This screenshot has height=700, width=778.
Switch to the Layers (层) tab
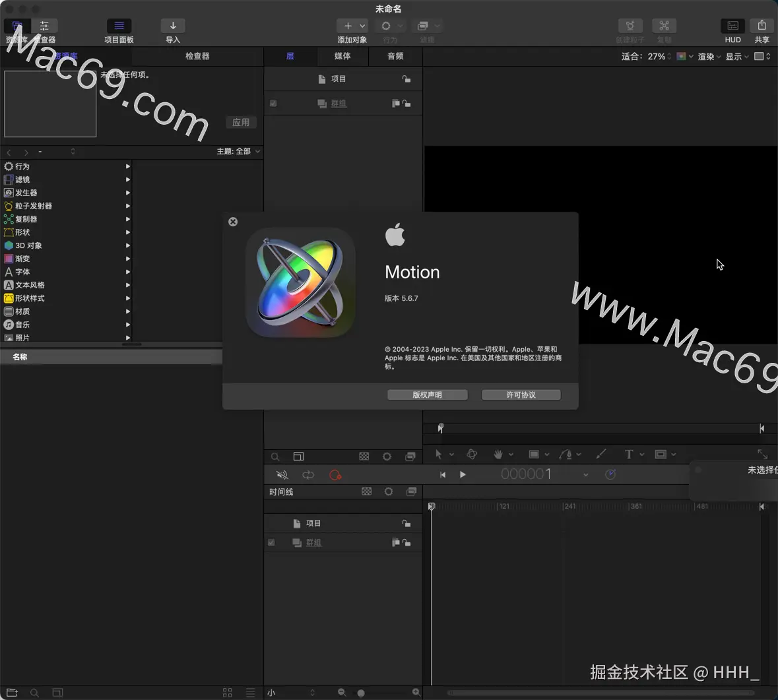point(290,56)
